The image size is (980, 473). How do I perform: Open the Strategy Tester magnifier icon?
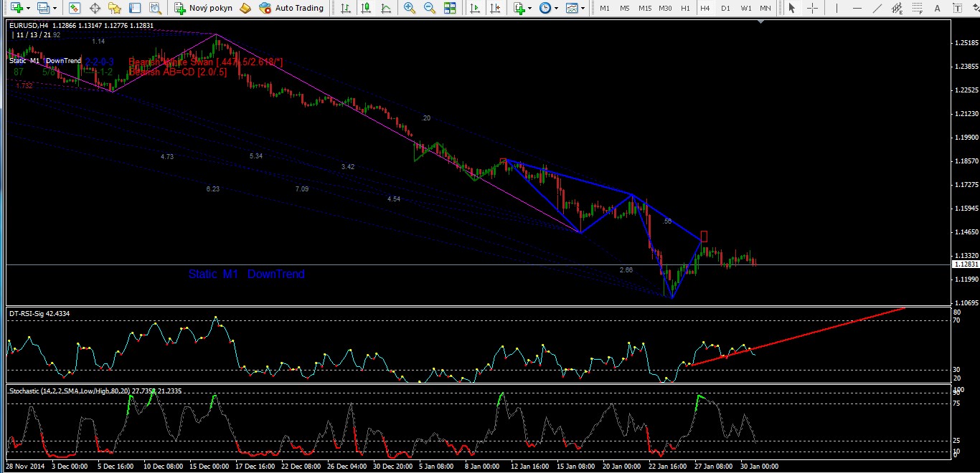[x=155, y=8]
